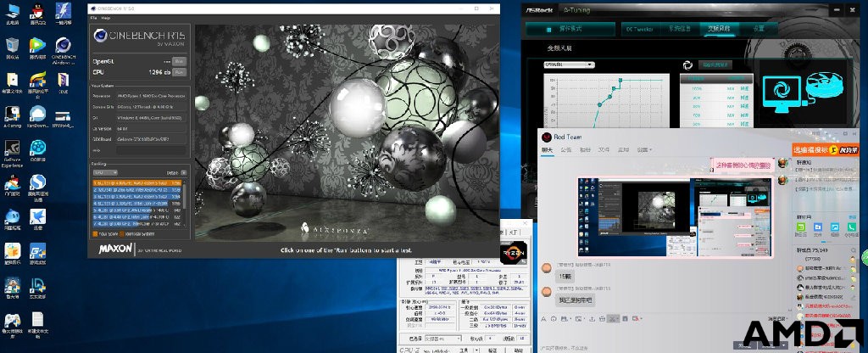Expand the 工具 dropdown arrow in CPU-Z
The image size is (868, 353).
tap(476, 350)
